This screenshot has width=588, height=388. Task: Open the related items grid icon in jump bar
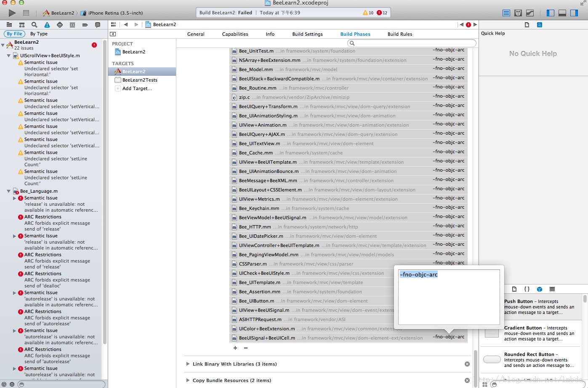pos(113,24)
